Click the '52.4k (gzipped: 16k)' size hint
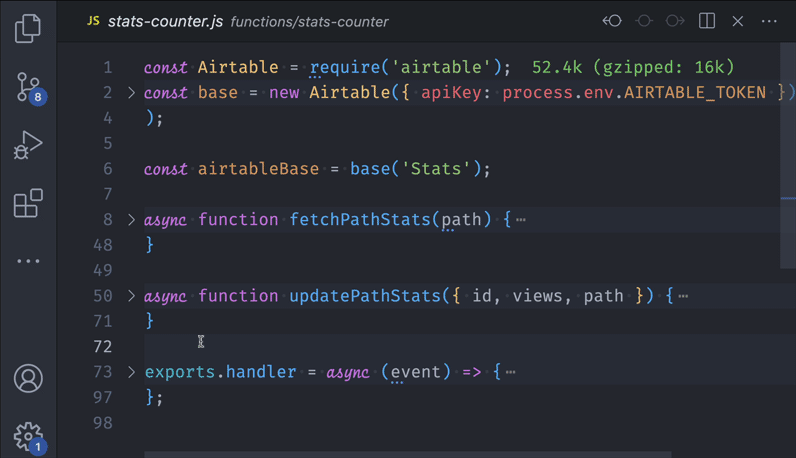The width and height of the screenshot is (796, 458). (633, 67)
